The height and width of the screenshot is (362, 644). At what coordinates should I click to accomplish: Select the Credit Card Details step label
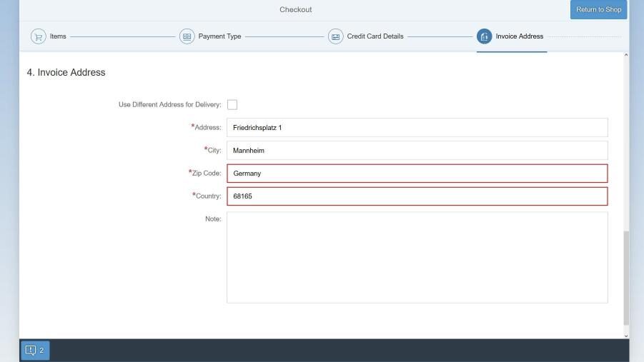pos(375,36)
